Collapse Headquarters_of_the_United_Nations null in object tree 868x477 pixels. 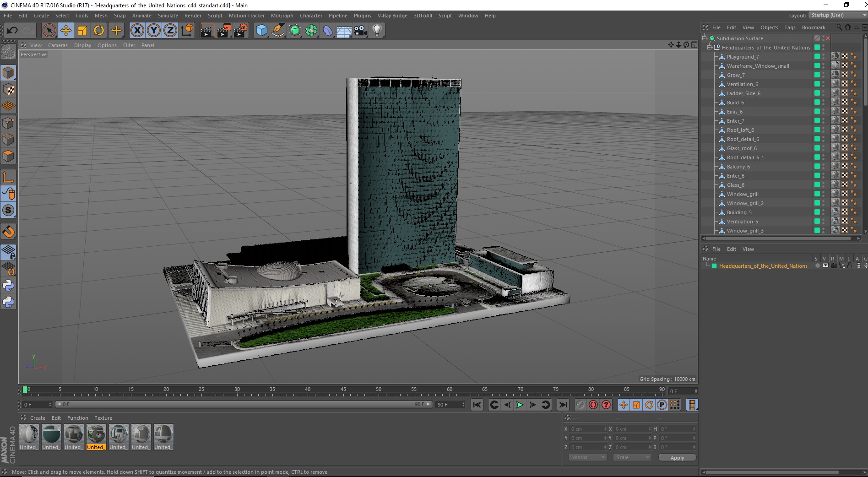tap(710, 48)
